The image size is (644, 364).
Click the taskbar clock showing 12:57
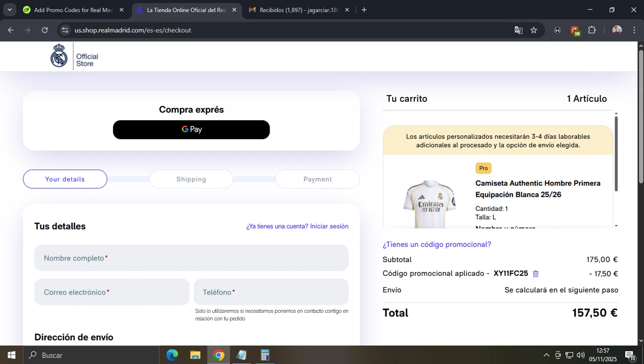(603, 355)
